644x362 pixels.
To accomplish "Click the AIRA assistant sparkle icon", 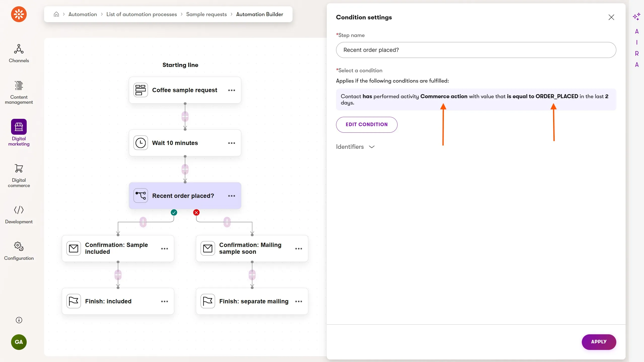I will pyautogui.click(x=636, y=17).
